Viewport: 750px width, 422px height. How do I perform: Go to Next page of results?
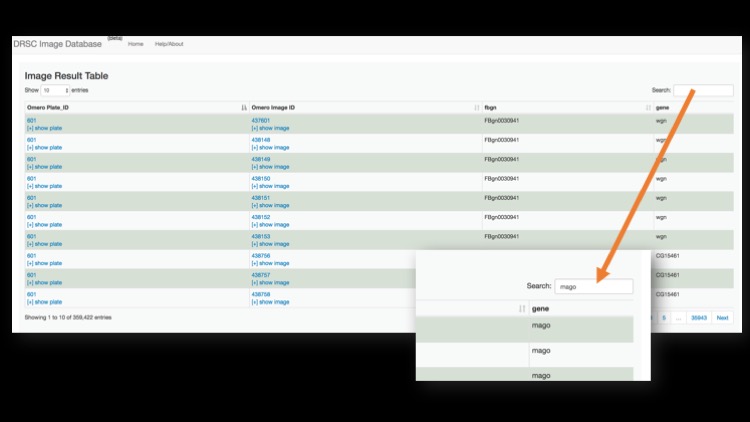click(722, 318)
